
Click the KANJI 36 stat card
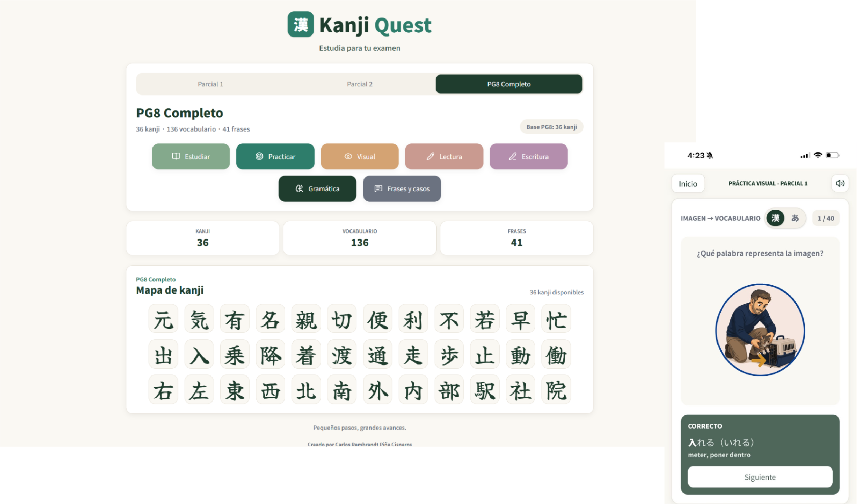click(203, 238)
